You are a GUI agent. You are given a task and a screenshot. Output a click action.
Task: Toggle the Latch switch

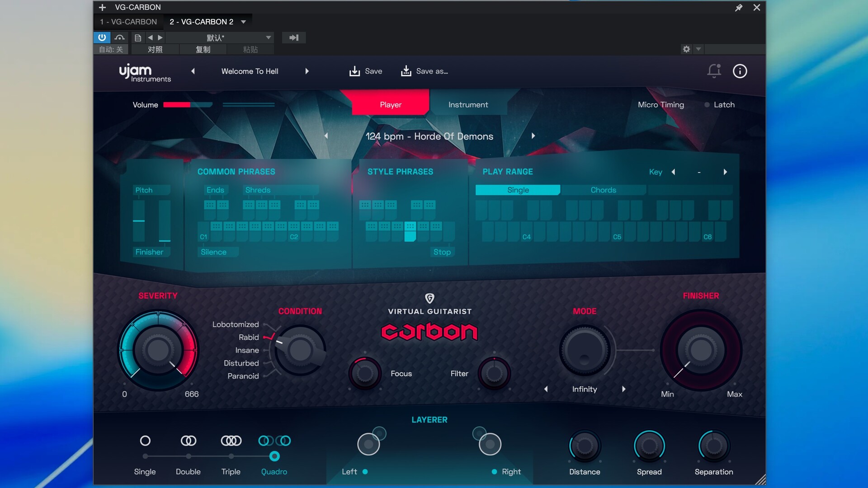tap(719, 104)
